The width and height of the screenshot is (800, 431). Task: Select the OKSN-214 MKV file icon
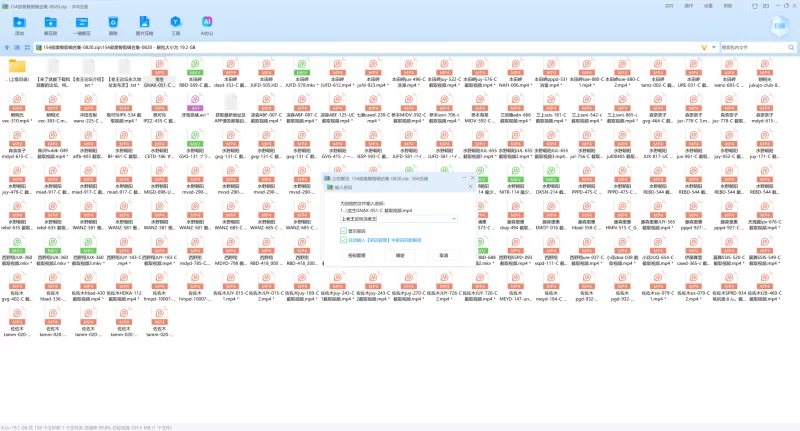[552, 173]
